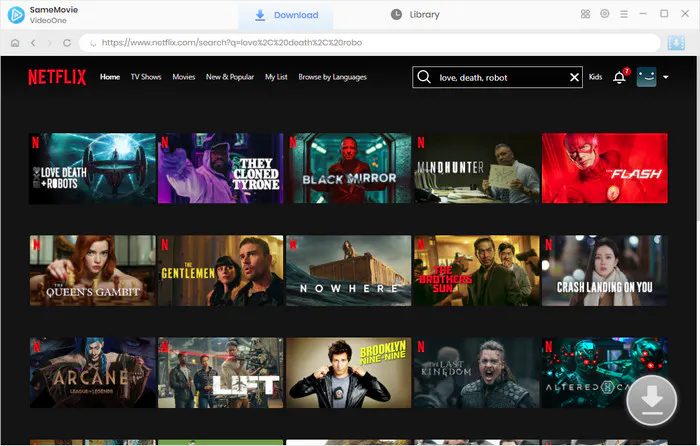Open The Gentlemen thumbnail

coord(221,271)
